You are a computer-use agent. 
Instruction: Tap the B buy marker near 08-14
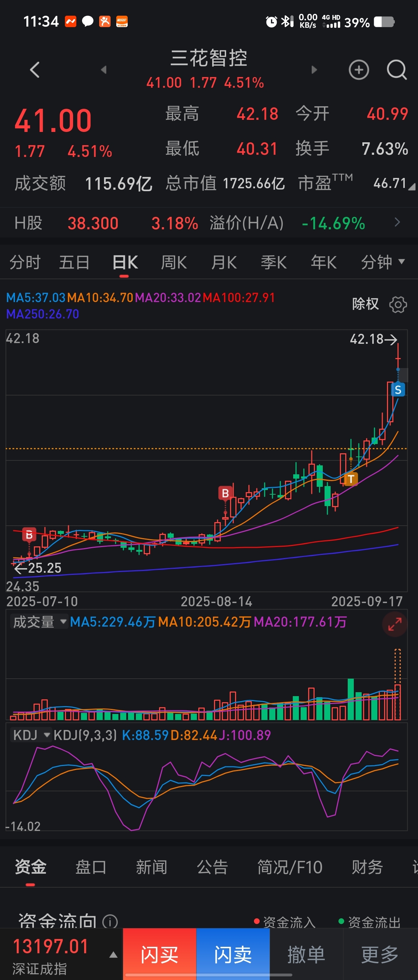pos(225,494)
